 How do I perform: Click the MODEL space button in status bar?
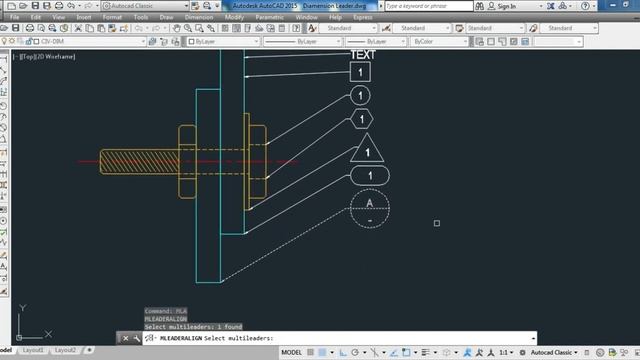[x=291, y=352]
